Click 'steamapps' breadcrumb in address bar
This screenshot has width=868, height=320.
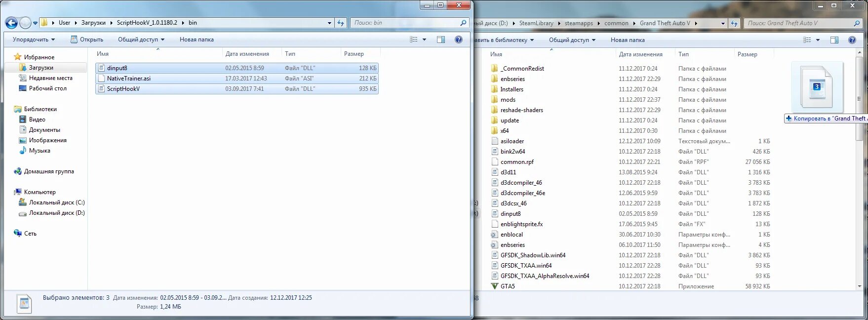579,23
